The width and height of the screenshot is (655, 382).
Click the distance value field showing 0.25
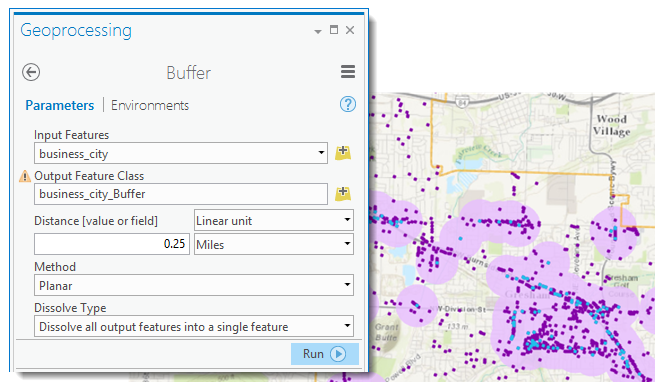point(112,244)
